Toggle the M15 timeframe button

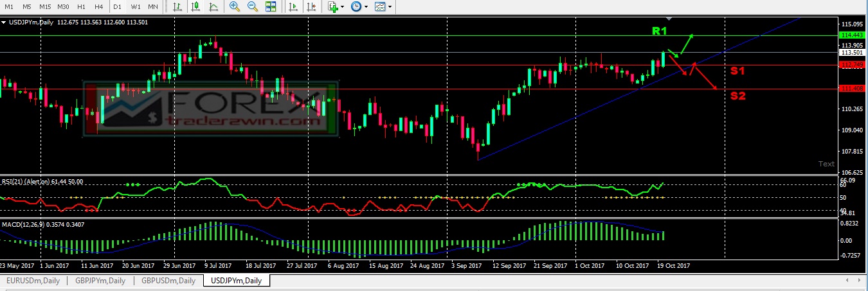(45, 6)
